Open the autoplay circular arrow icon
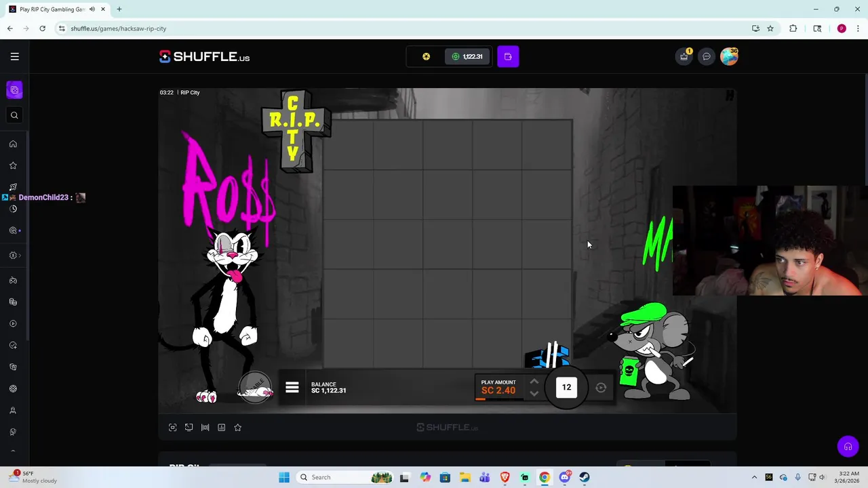This screenshot has width=868, height=488. click(601, 388)
